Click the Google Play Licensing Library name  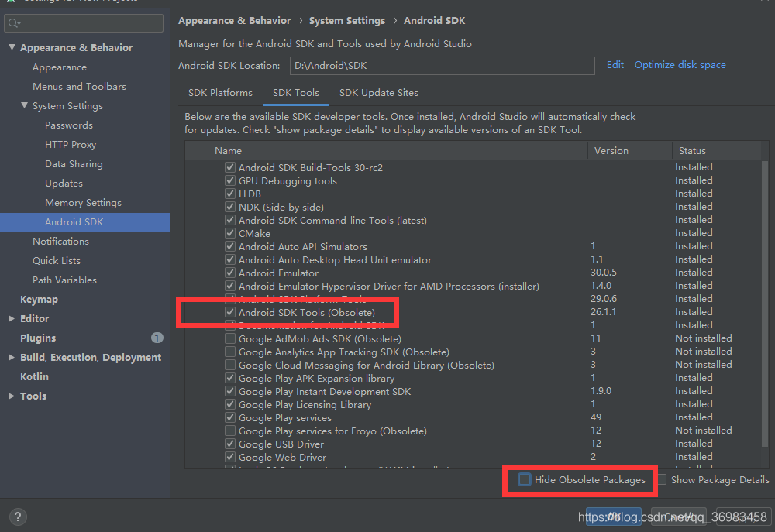(305, 404)
